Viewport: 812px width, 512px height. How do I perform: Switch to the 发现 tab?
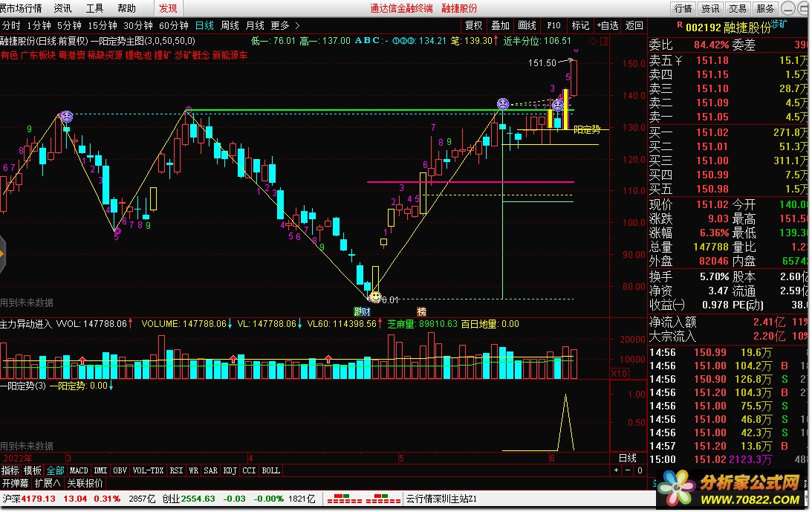(x=168, y=8)
